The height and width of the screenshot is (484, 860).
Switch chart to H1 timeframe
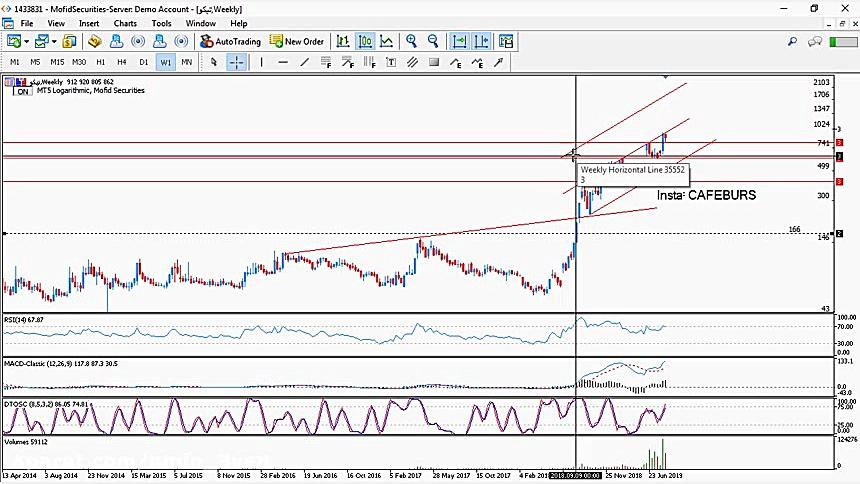coord(100,62)
